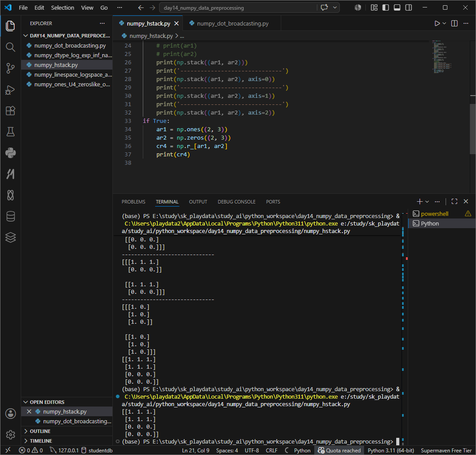Click the Customize Layout icon
The height and width of the screenshot is (455, 476).
pos(374,7)
